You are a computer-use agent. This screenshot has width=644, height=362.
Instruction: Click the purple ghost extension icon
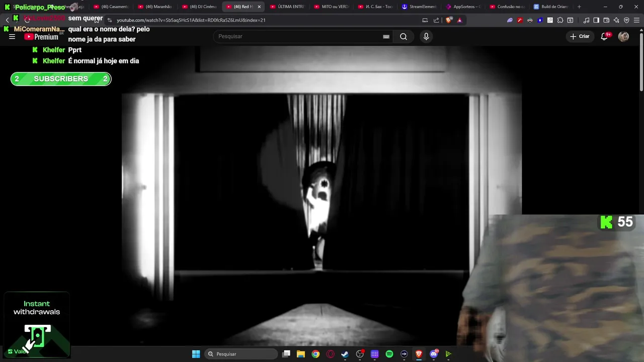coord(510,20)
